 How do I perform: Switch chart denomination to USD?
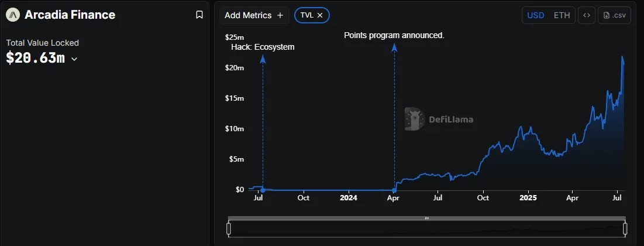[536, 15]
